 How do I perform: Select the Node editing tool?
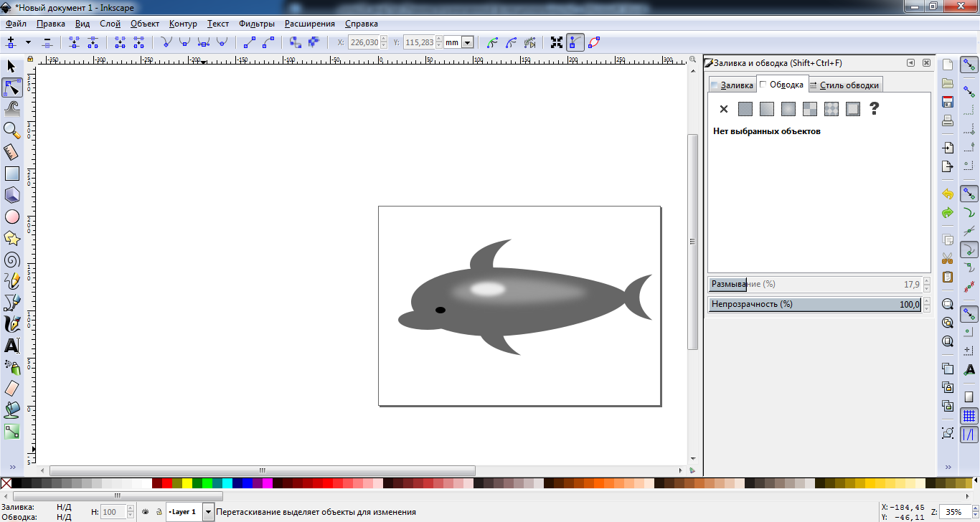point(11,88)
